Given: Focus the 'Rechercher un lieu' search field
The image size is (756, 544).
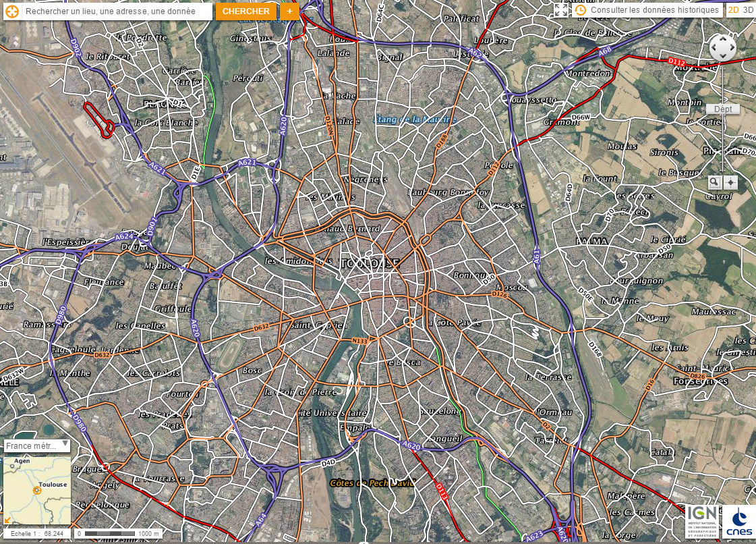Looking at the screenshot, I should [117, 11].
